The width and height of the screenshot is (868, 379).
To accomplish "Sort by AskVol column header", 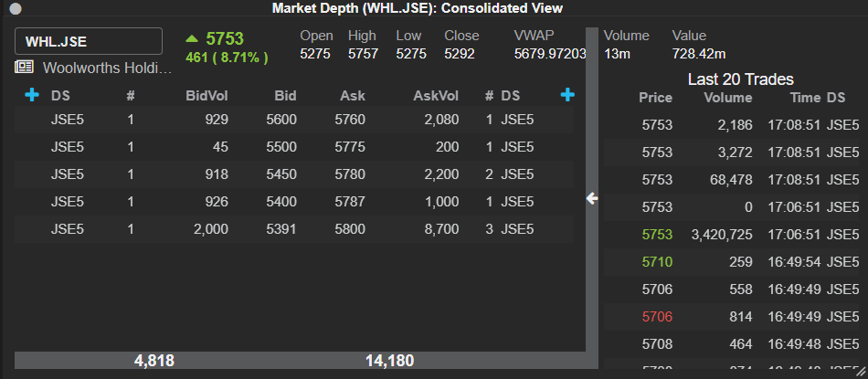I will point(436,96).
